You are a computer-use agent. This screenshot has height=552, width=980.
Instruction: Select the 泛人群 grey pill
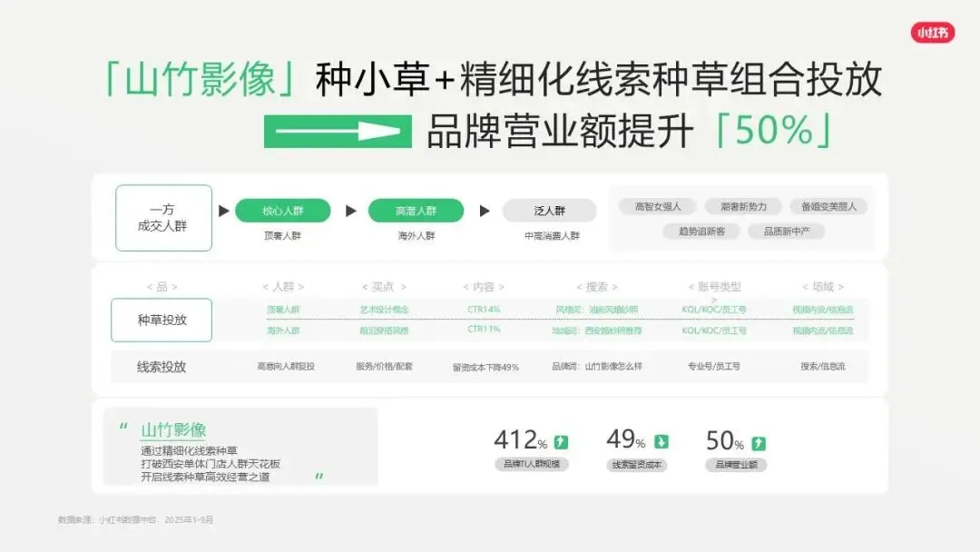pos(549,211)
